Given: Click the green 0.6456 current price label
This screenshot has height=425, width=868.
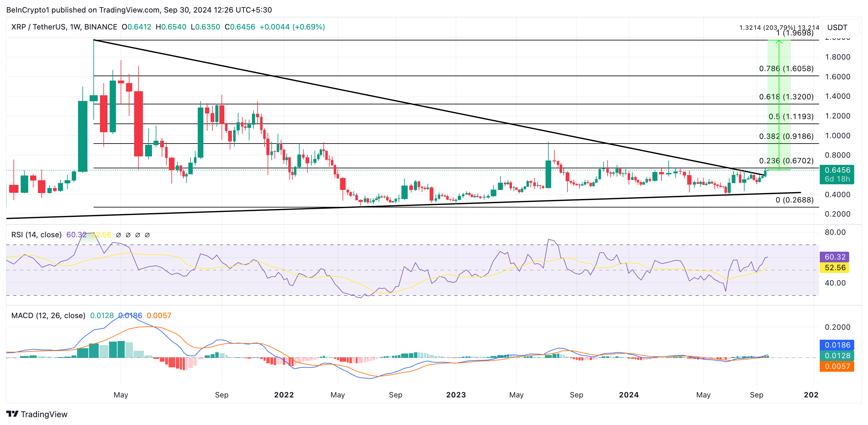Looking at the screenshot, I should coord(837,170).
